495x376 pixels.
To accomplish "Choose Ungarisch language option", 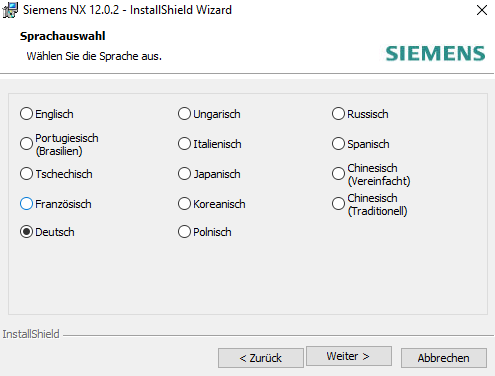I will click(x=184, y=114).
